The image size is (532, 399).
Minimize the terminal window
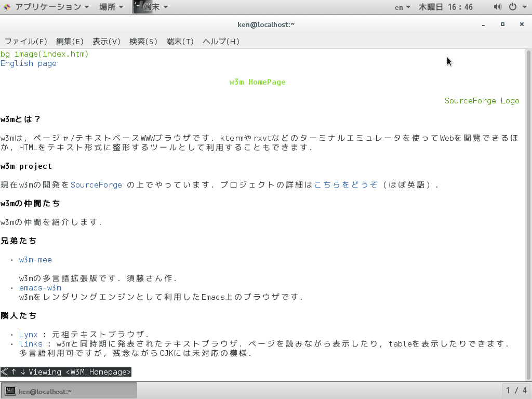click(484, 24)
